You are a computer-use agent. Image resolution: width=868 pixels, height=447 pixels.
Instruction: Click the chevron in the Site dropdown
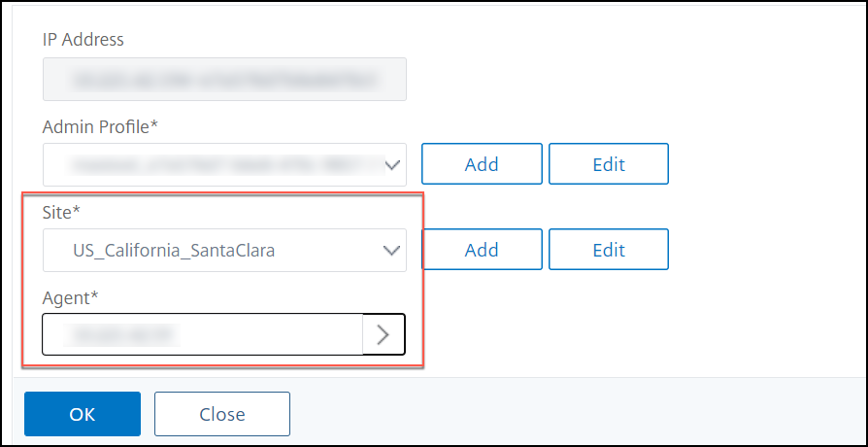point(391,251)
